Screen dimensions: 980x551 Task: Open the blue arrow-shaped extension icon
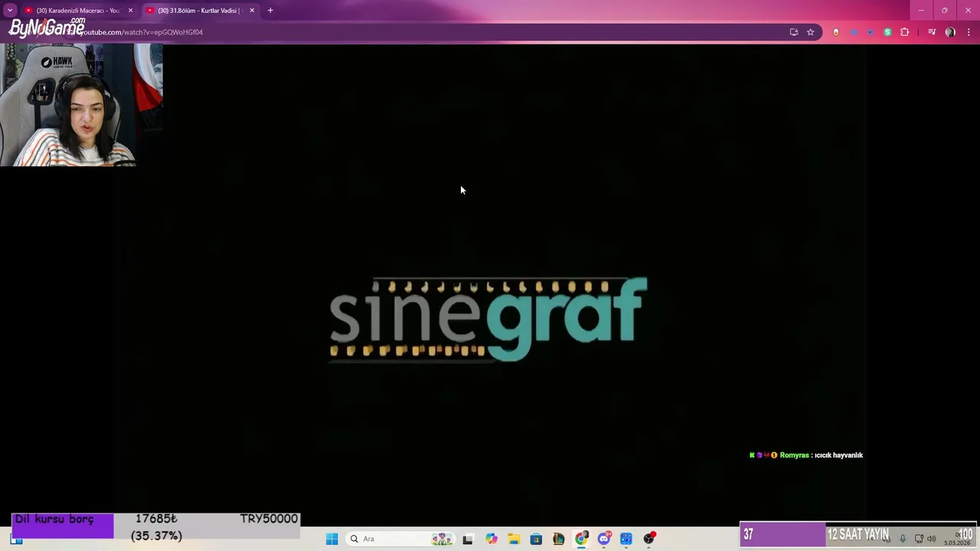pos(854,32)
